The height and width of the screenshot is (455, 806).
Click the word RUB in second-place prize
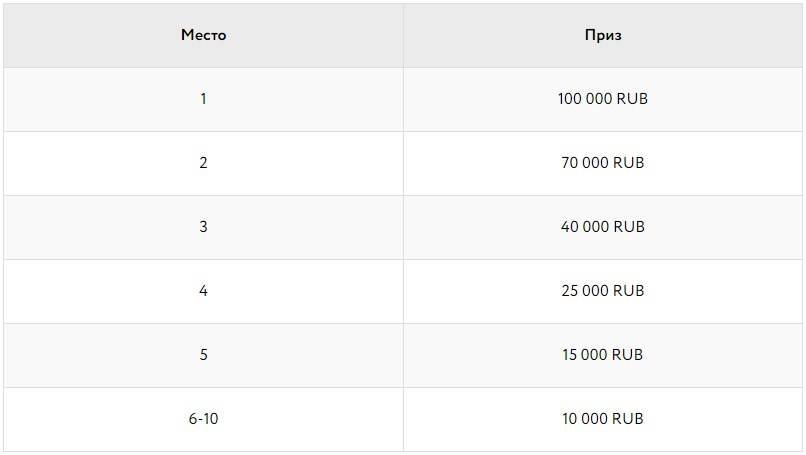point(628,163)
